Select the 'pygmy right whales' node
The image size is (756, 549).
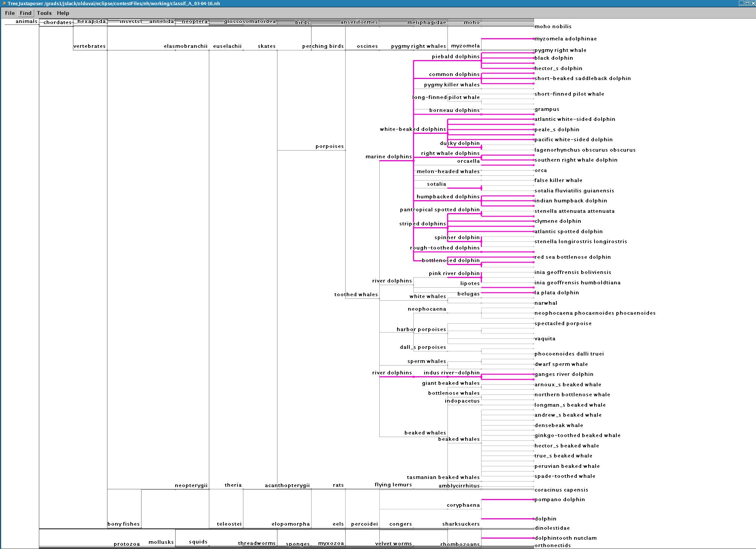[x=419, y=46]
